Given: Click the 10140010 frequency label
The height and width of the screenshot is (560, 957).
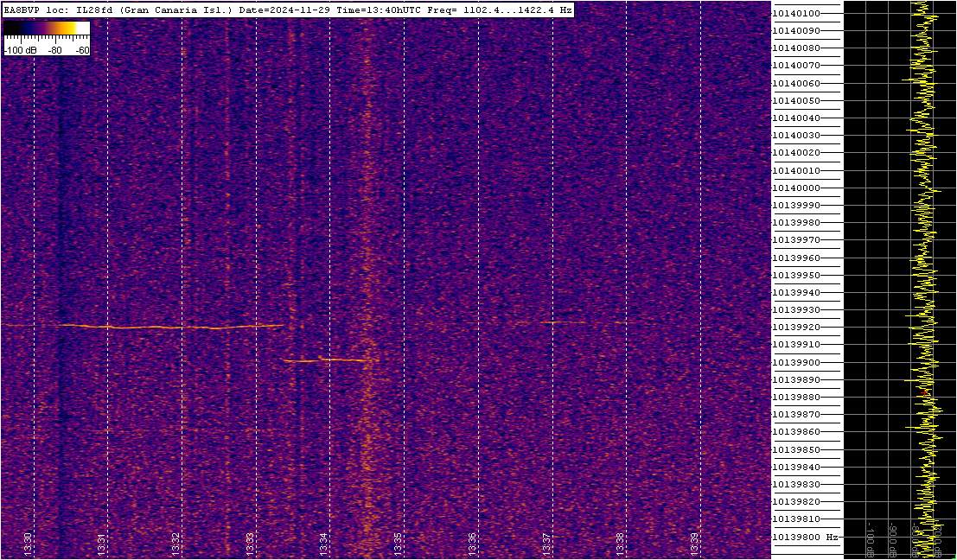Looking at the screenshot, I should (796, 170).
